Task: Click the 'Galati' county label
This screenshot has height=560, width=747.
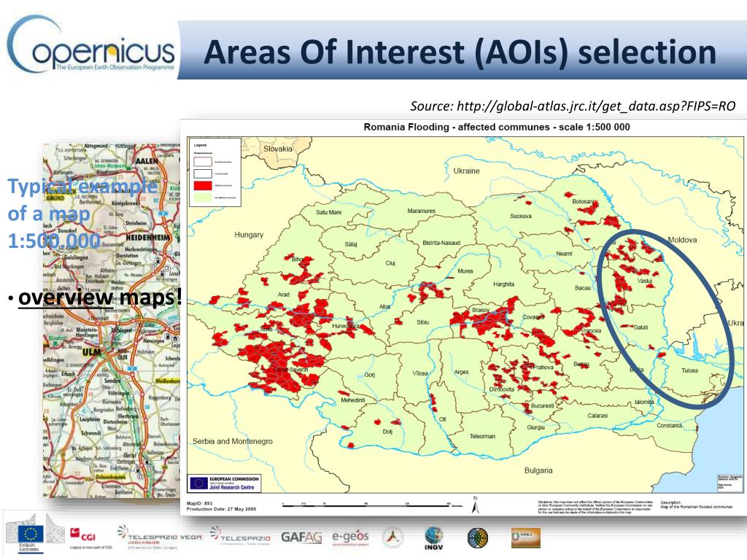Action: click(x=640, y=327)
